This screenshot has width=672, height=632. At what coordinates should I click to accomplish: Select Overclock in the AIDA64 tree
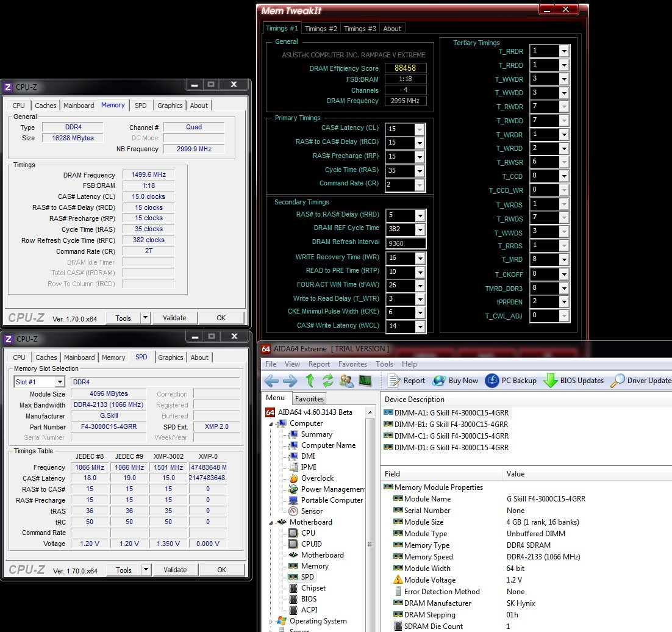pos(318,478)
